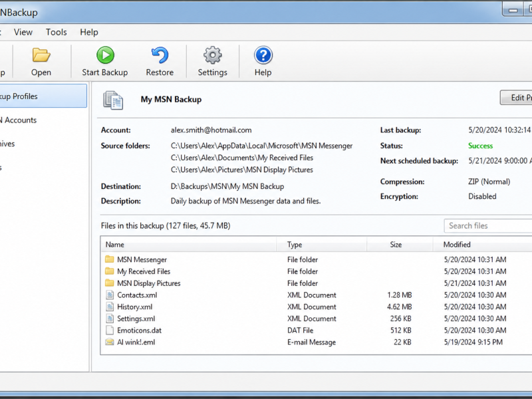The height and width of the screenshot is (399, 532).
Task: Click the 5/19/2024 9:15 PM modified cell
Action: (x=473, y=342)
